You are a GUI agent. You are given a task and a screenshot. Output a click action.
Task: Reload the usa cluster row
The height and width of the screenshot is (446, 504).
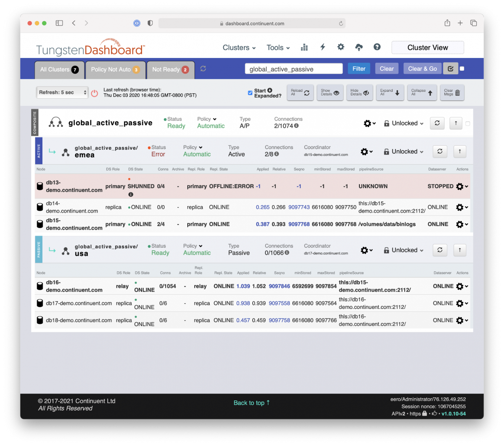tap(440, 250)
